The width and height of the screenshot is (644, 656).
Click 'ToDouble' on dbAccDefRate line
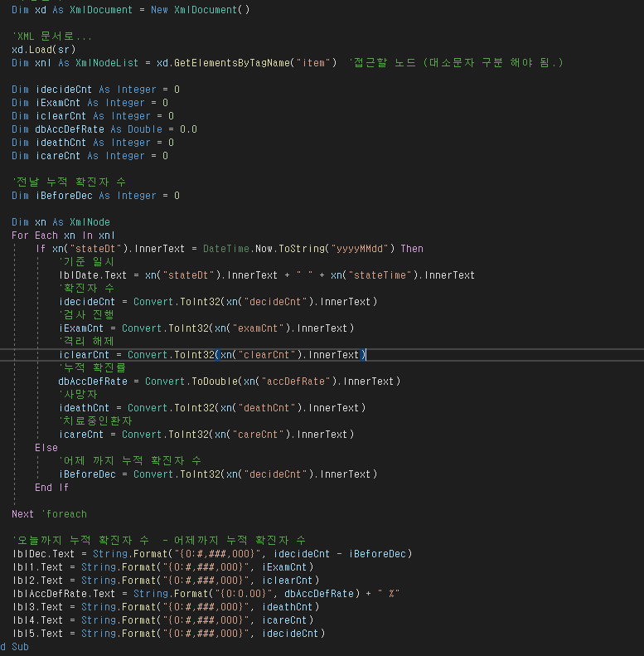tap(215, 381)
